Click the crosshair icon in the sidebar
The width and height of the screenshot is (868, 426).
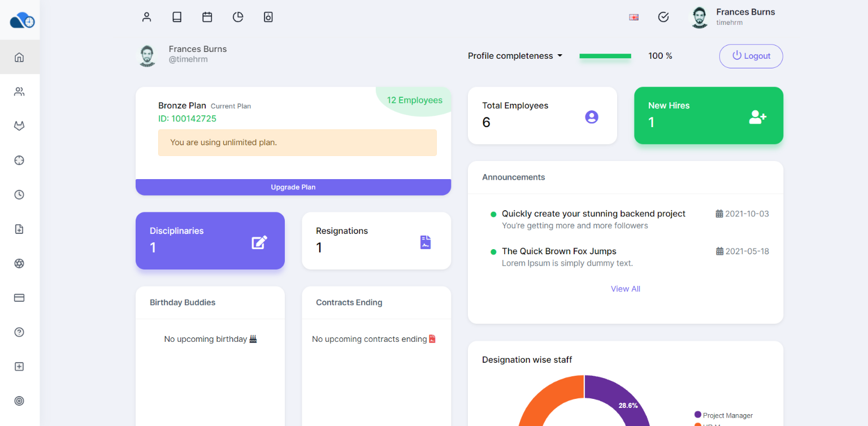19,160
